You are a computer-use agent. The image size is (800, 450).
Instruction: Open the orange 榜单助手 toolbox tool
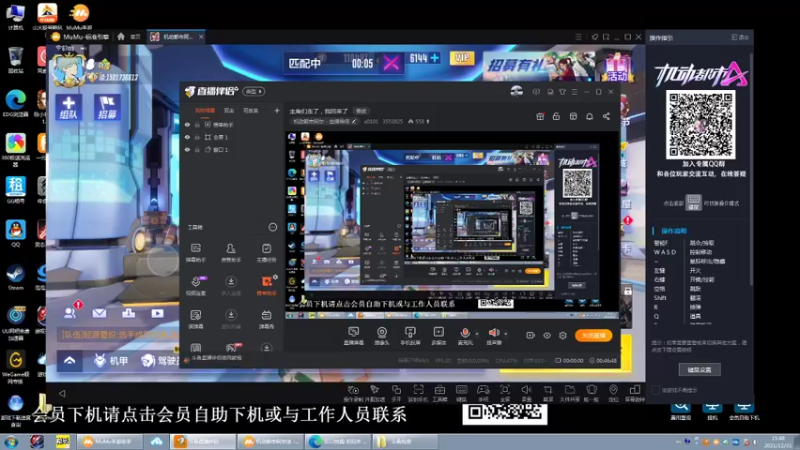266,285
